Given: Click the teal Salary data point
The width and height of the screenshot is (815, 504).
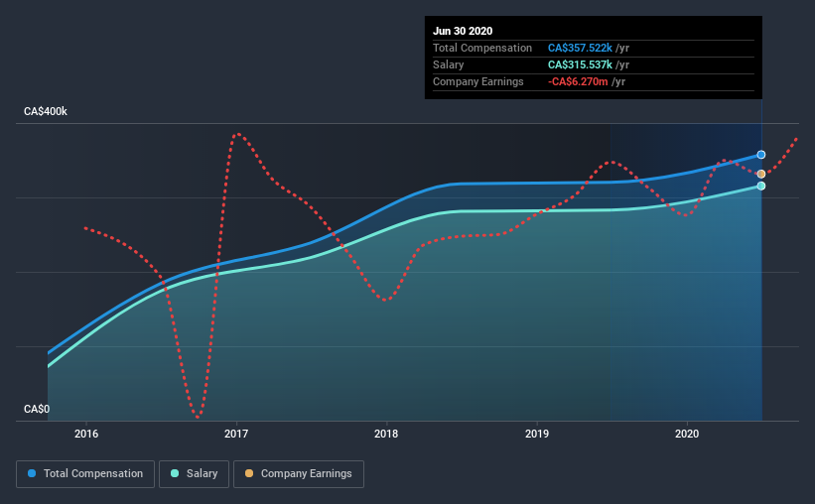Looking at the screenshot, I should [761, 186].
